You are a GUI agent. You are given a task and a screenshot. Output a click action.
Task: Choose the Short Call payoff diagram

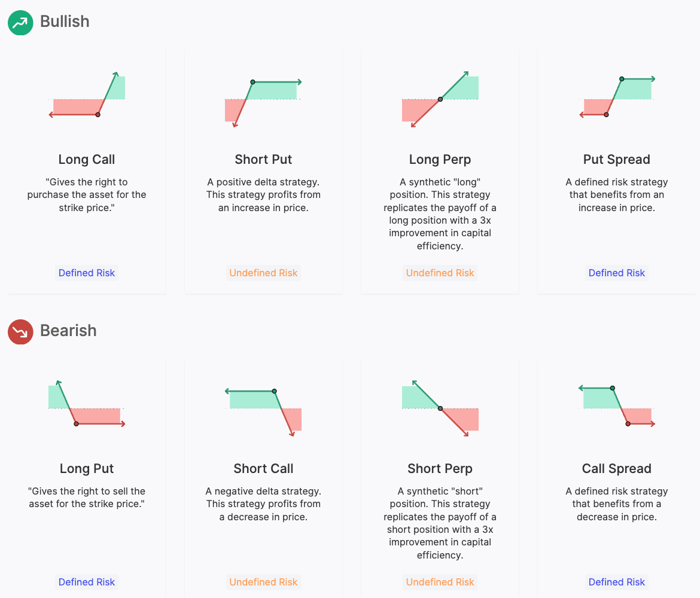coord(263,412)
